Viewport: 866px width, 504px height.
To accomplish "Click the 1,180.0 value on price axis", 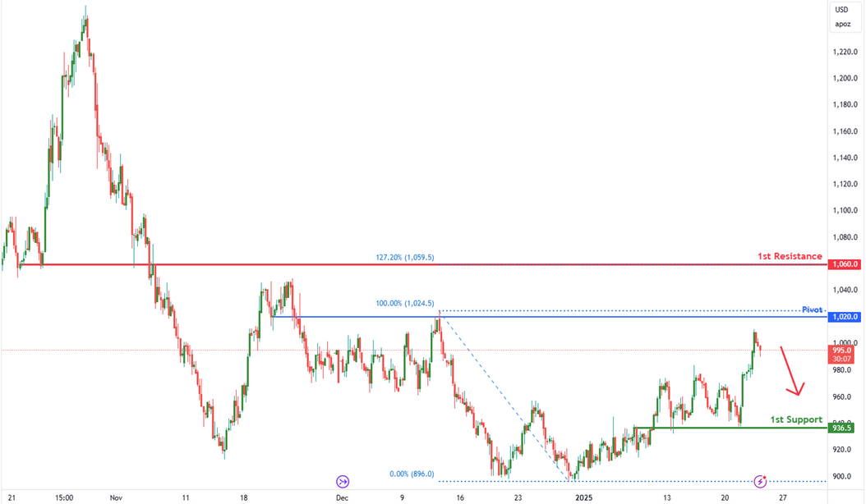I will tap(845, 105).
